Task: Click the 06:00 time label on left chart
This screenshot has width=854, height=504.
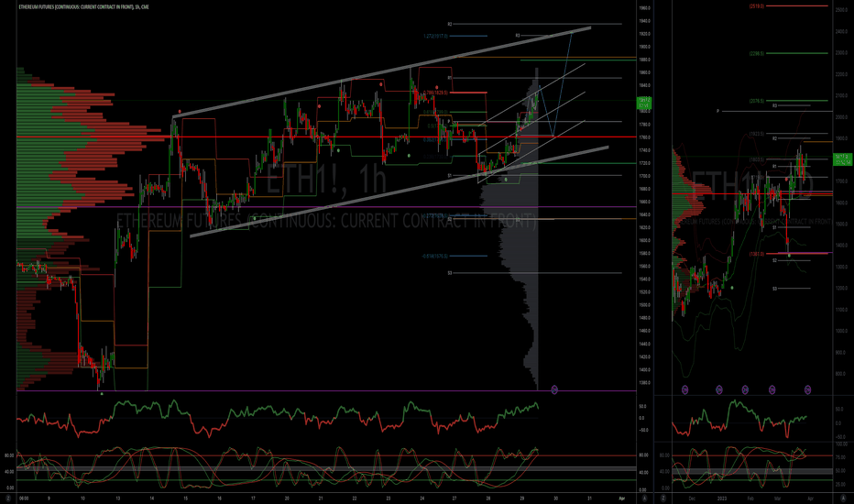Action: [x=24, y=498]
